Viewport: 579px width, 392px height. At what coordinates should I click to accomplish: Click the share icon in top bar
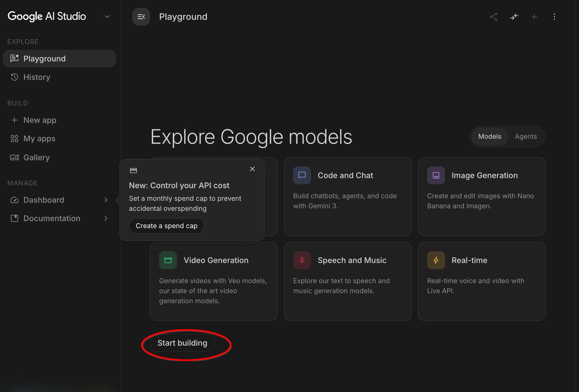pyautogui.click(x=494, y=17)
